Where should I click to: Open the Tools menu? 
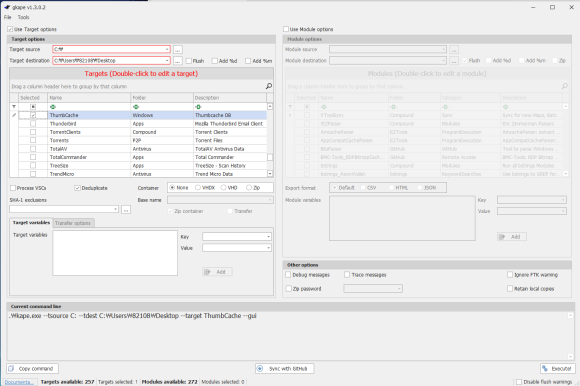coord(23,17)
